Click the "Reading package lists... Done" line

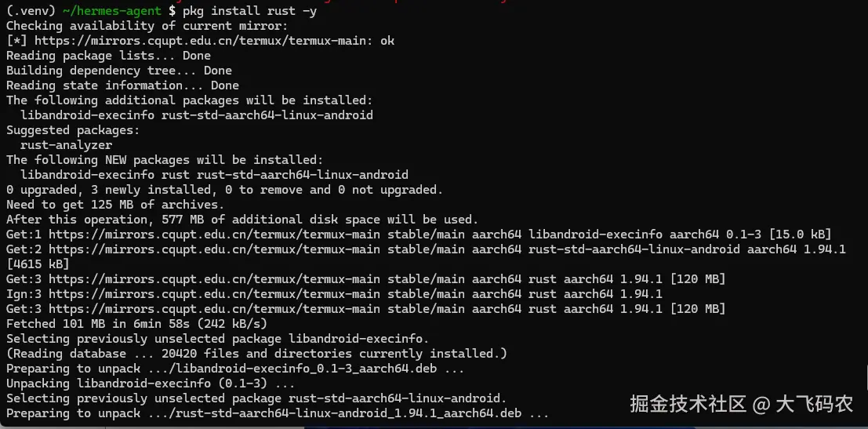click(108, 56)
